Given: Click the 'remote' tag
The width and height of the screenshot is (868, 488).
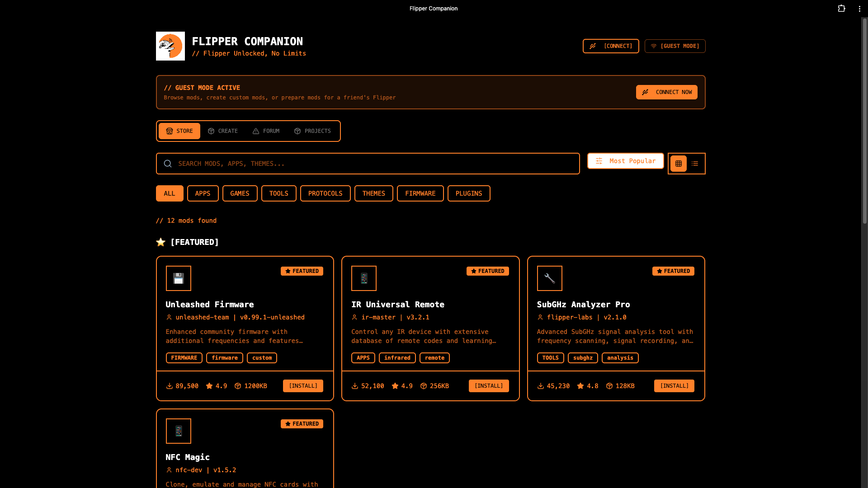Looking at the screenshot, I should pos(434,358).
